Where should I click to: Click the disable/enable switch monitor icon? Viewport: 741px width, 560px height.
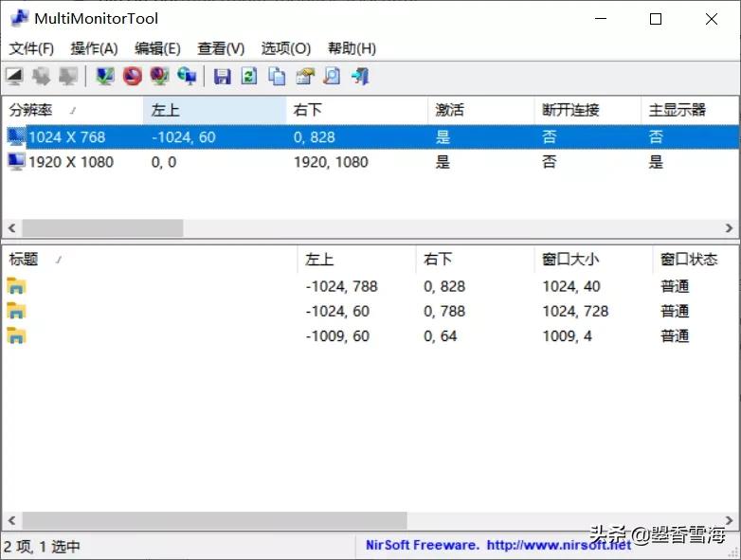[x=160, y=76]
